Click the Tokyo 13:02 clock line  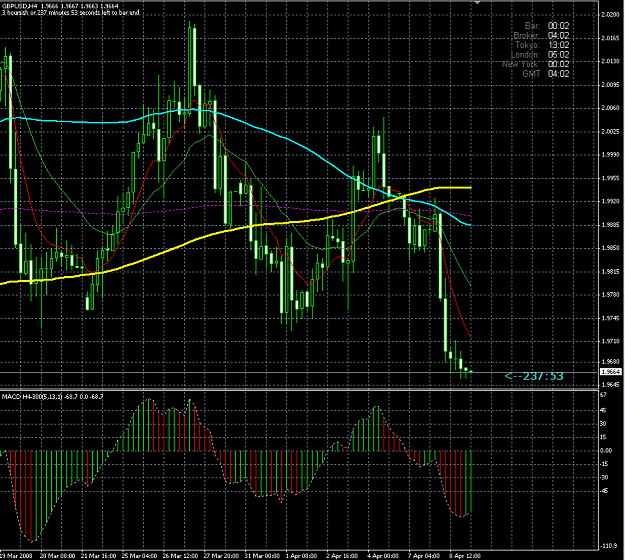click(x=542, y=45)
